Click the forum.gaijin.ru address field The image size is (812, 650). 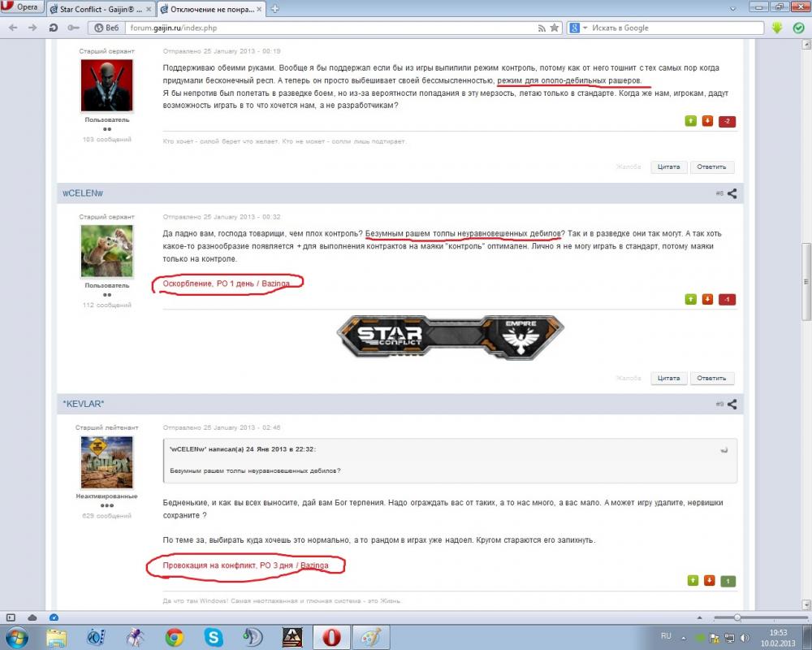click(x=325, y=28)
